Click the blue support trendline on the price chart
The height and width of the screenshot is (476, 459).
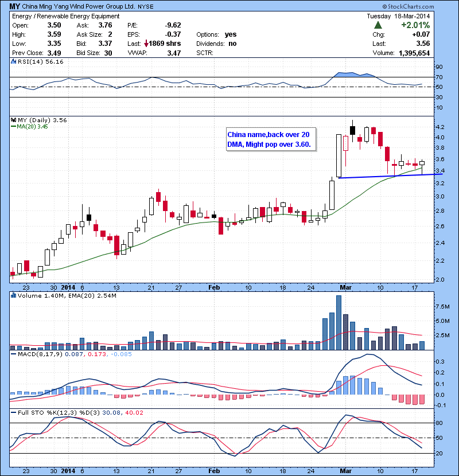pyautogui.click(x=390, y=176)
